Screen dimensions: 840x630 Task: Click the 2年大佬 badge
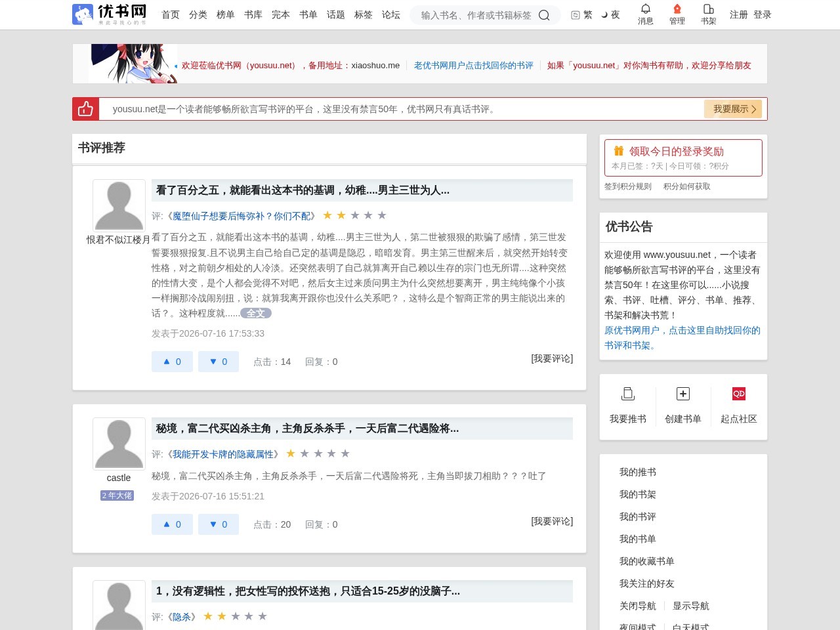coord(117,495)
